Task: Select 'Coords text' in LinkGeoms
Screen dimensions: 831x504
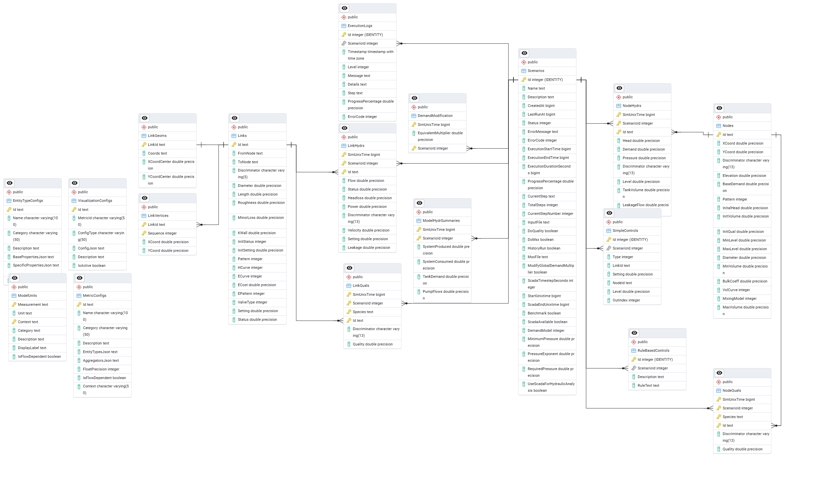Action: point(167,153)
